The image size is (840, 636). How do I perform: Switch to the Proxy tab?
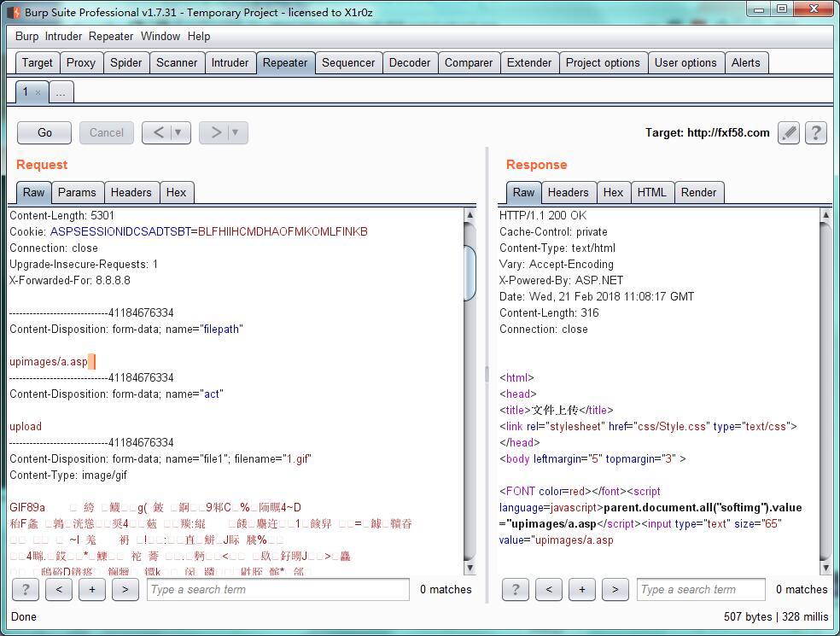(81, 62)
